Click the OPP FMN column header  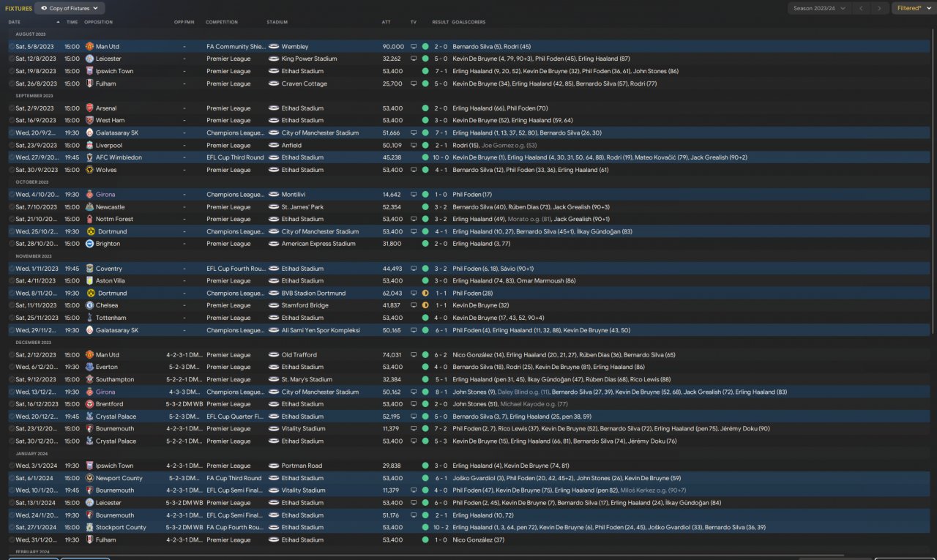point(184,22)
